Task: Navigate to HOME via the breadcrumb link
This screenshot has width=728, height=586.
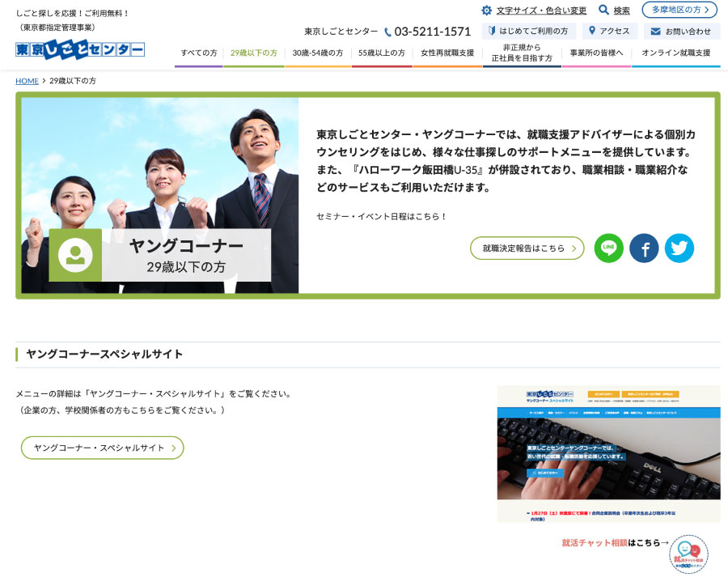Action: click(x=27, y=81)
